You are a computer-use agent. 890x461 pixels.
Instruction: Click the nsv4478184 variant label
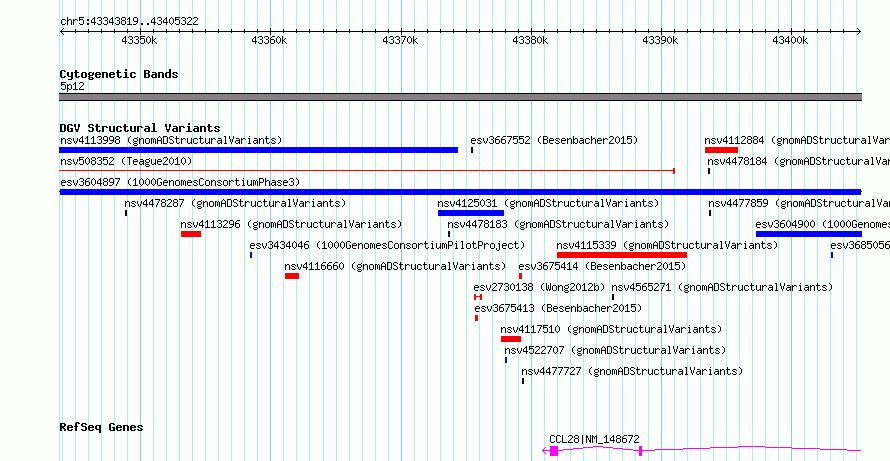coord(799,161)
